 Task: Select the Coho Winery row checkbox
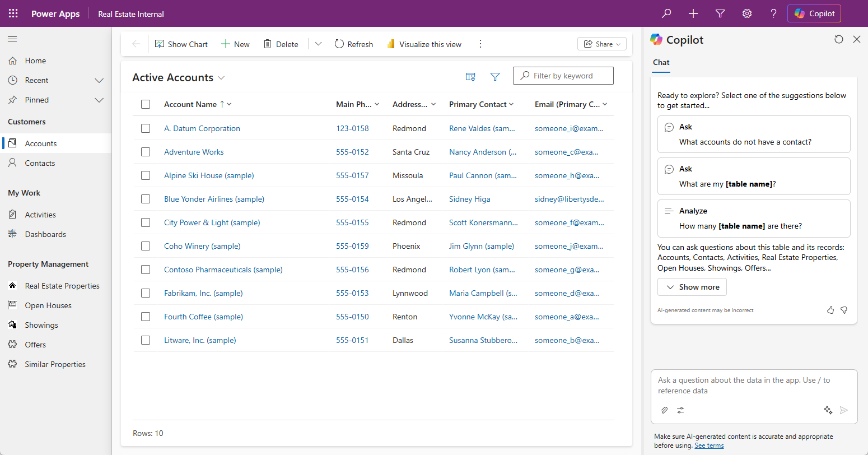pos(146,246)
